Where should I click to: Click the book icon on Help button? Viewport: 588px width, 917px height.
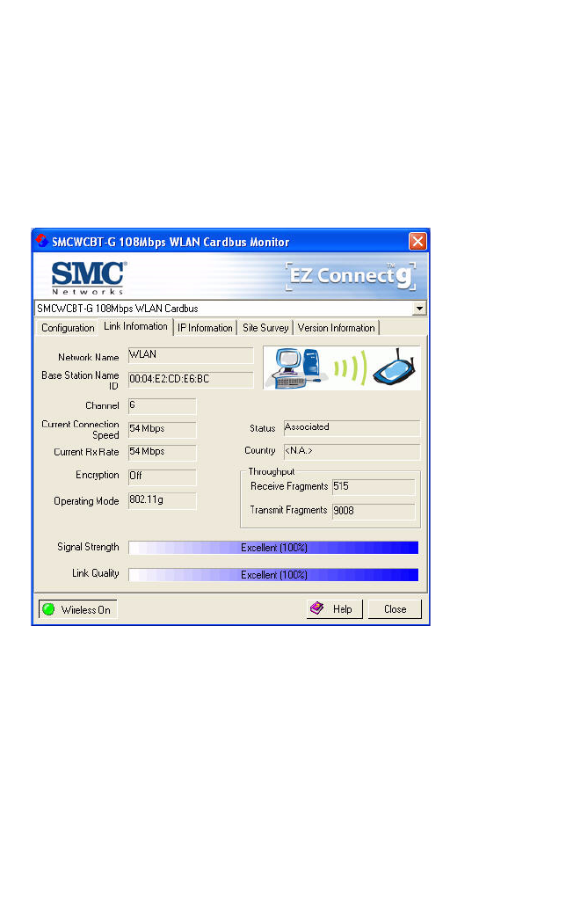point(316,608)
